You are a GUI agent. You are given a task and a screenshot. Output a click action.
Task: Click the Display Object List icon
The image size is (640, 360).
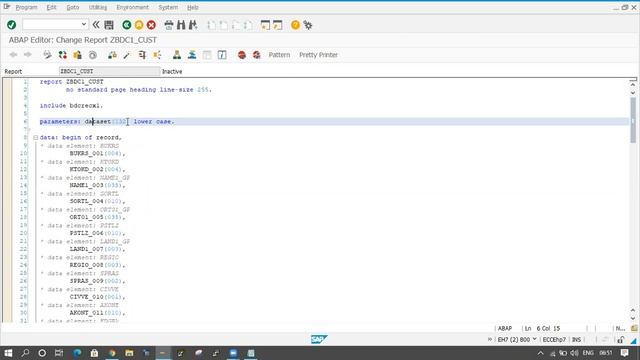[177, 55]
